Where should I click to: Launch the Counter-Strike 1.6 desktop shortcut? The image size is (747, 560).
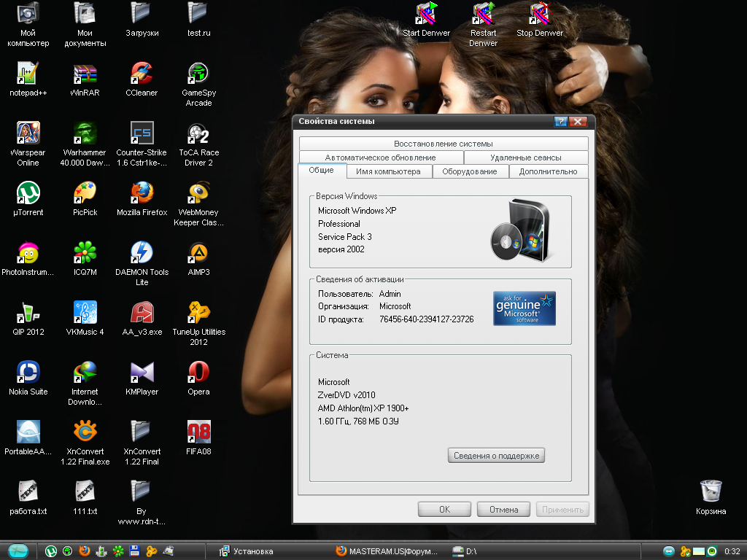pyautogui.click(x=142, y=144)
